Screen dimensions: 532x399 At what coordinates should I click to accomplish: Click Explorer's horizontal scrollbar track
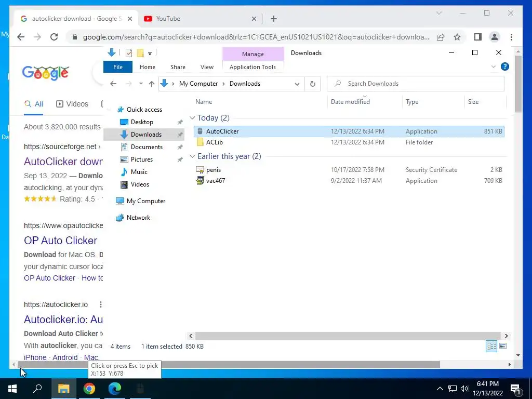point(348,336)
